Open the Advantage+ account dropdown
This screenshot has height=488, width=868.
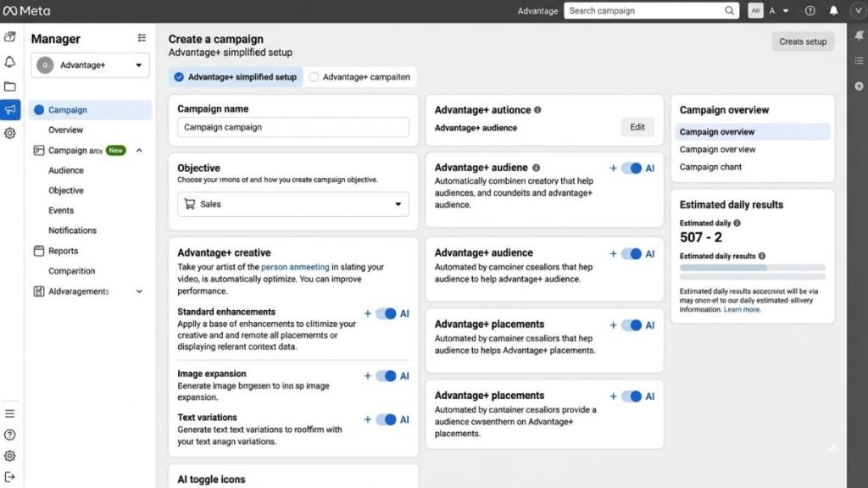(x=90, y=65)
